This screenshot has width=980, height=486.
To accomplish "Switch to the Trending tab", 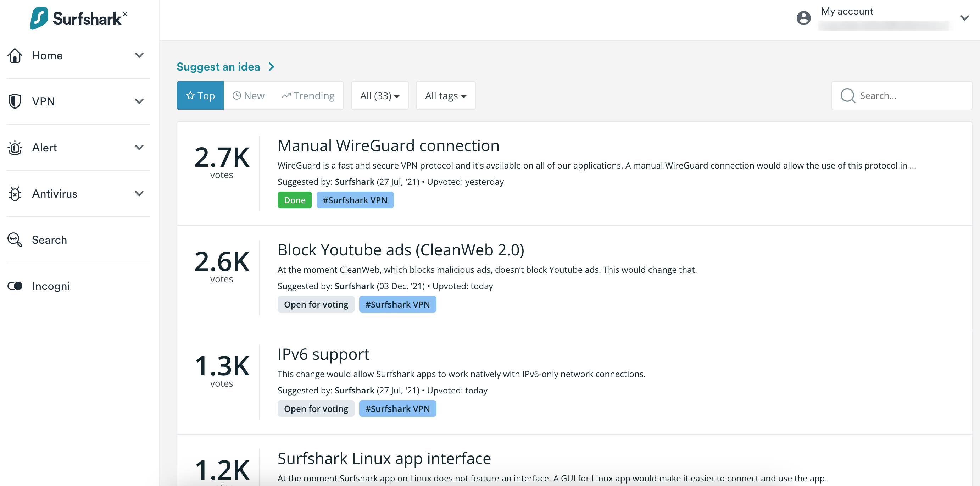I will click(x=308, y=95).
